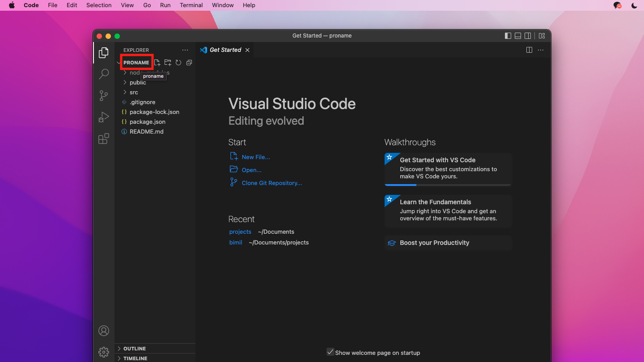
Task: Open the Edit menu
Action: 72,5
